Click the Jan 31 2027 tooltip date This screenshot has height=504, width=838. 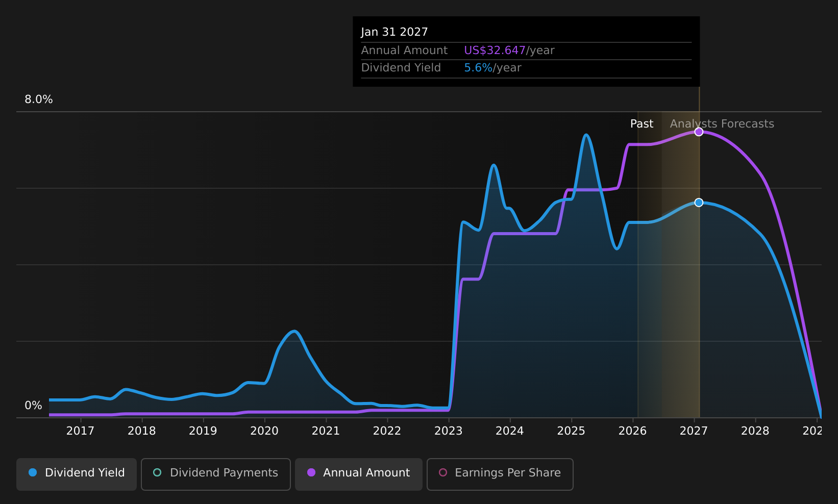(x=395, y=32)
